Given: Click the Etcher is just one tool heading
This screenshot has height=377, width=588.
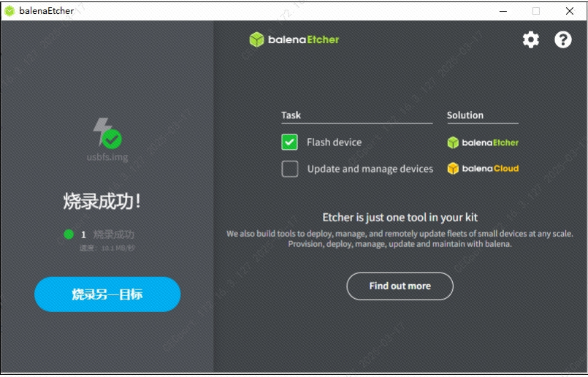Looking at the screenshot, I should point(400,217).
